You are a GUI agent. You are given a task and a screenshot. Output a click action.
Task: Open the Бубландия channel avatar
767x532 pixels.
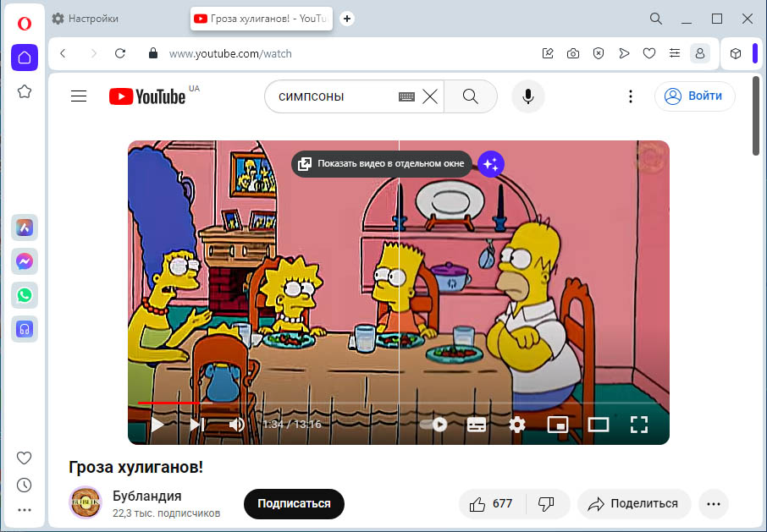(86, 502)
